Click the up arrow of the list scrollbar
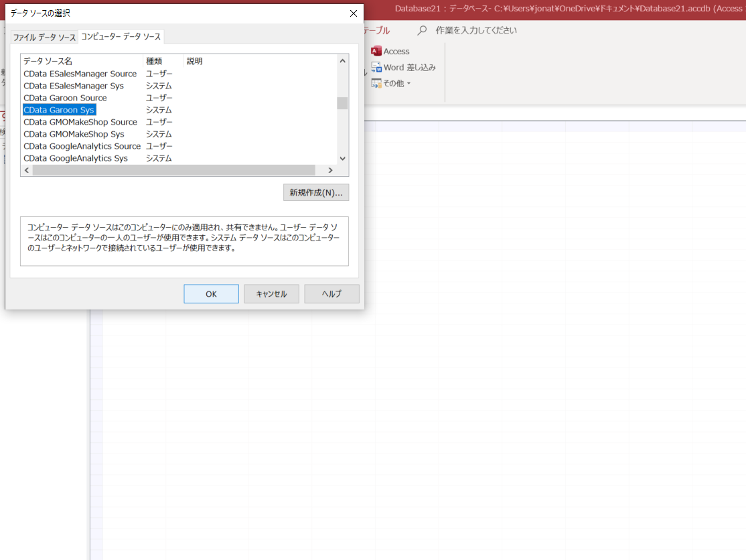The height and width of the screenshot is (560, 746). [342, 60]
